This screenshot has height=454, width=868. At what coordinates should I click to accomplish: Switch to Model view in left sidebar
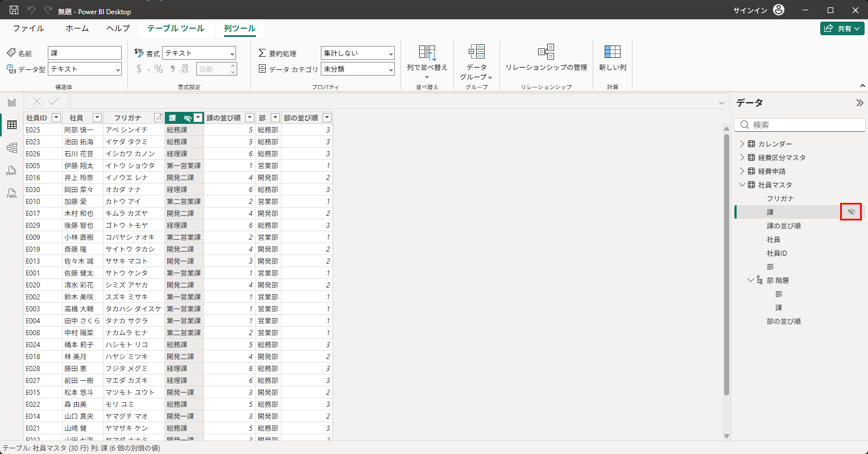[12, 148]
